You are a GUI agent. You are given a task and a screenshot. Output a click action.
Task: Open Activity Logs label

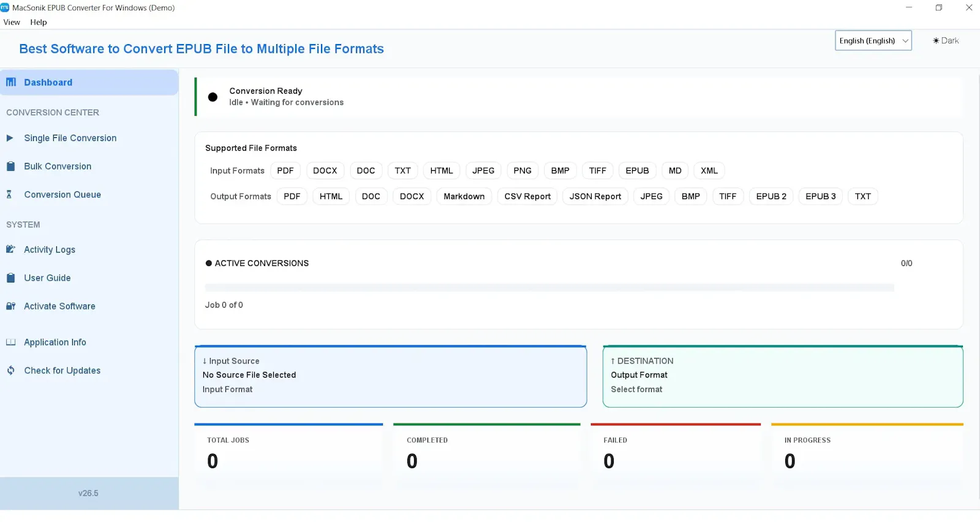[x=50, y=249]
